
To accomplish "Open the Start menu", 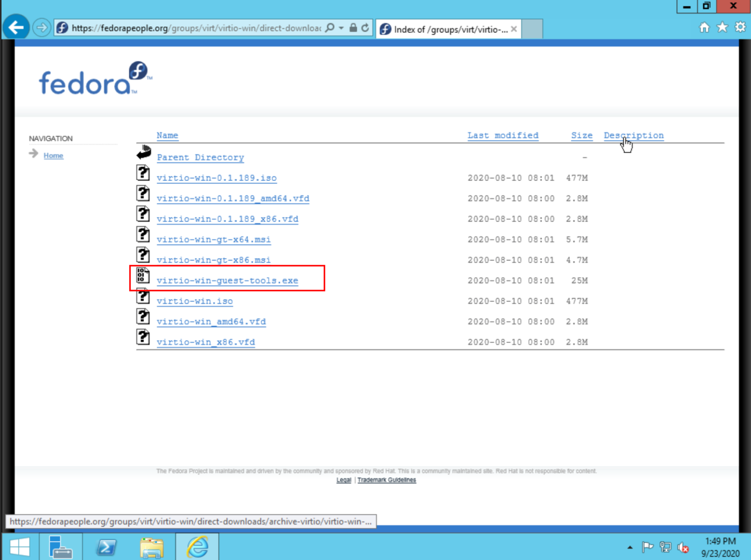I will click(x=19, y=547).
